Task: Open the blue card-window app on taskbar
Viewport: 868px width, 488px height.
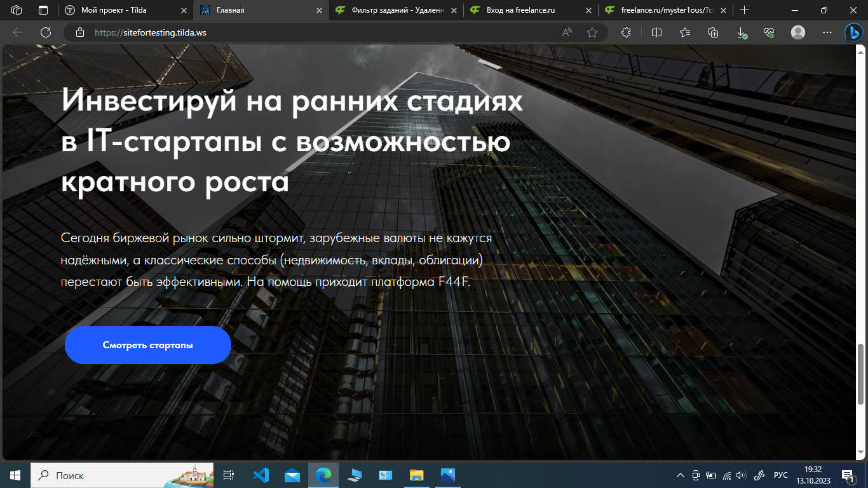Action: [386, 475]
